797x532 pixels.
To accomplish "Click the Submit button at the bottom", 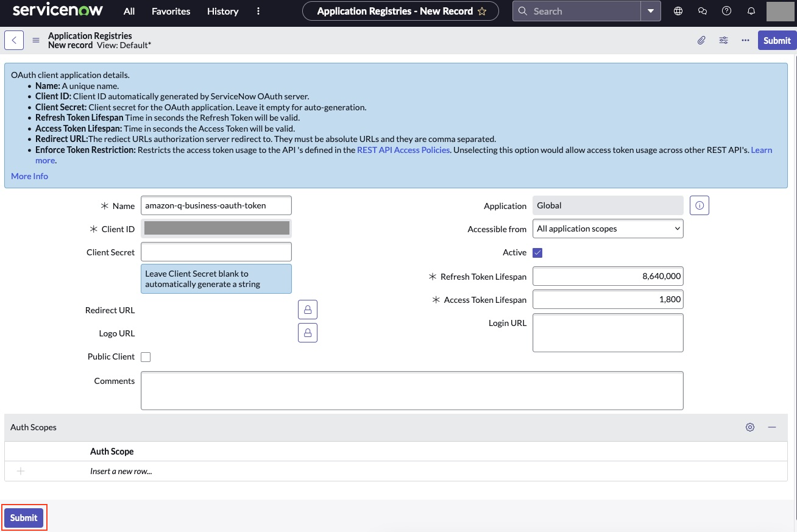I will coord(24,518).
